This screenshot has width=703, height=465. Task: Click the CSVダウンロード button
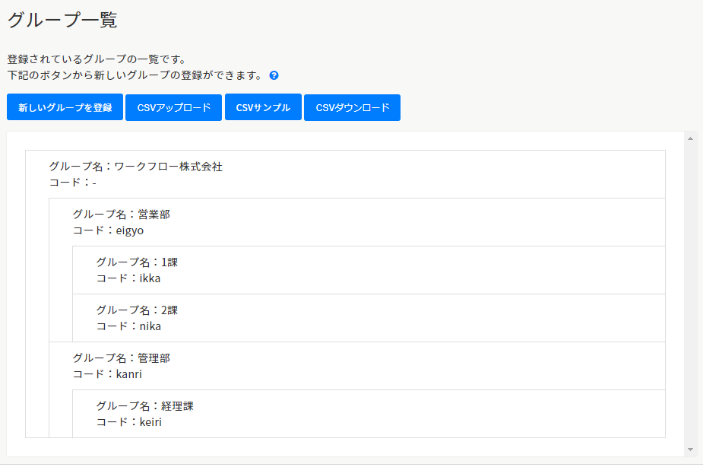pos(352,108)
